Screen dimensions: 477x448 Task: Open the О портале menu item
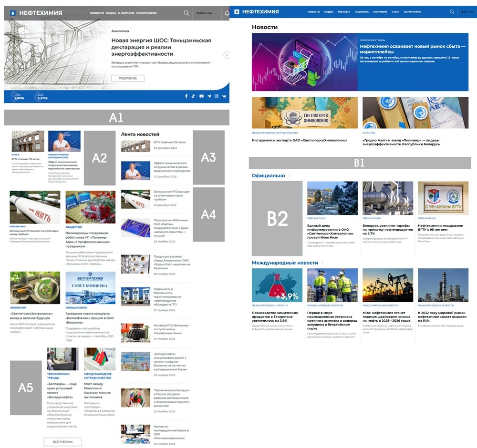126,13
